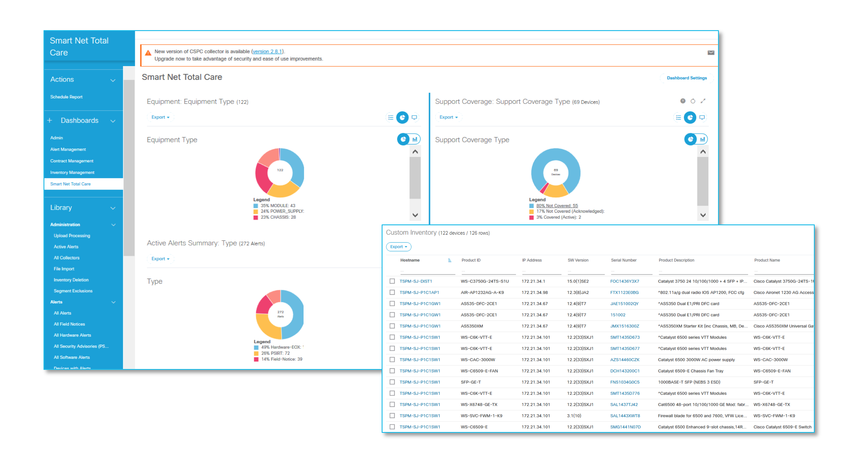Check the box for TSPM-SJ-DIST1 row

click(x=392, y=281)
